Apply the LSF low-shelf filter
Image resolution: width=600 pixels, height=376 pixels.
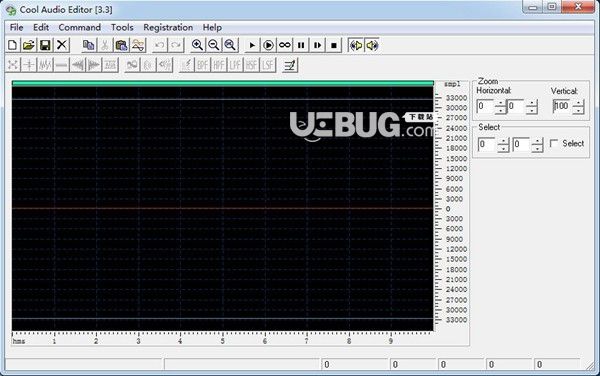[x=268, y=65]
